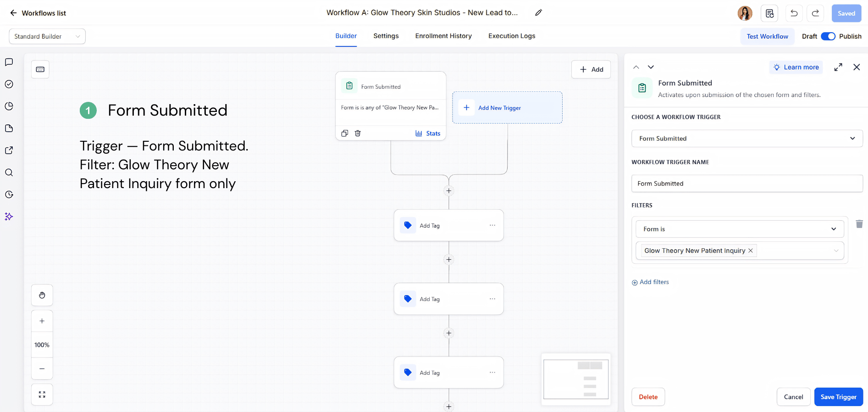
Task: Click the Add filters link
Action: 650,282
